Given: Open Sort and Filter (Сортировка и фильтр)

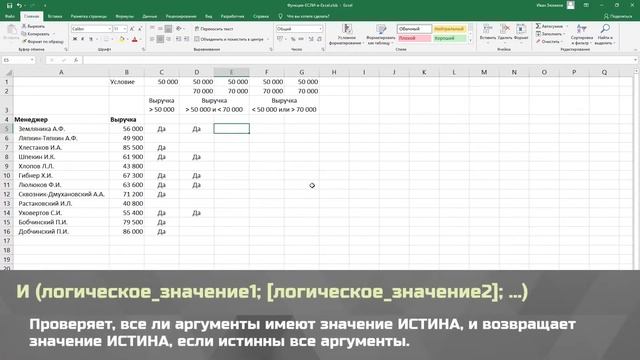Looking at the screenshot, I should click(x=582, y=34).
